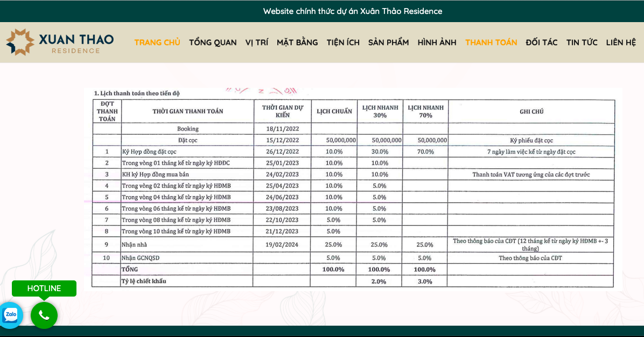This screenshot has width=644, height=337.
Task: Select the THANH TOÁN menu item
Action: point(491,43)
